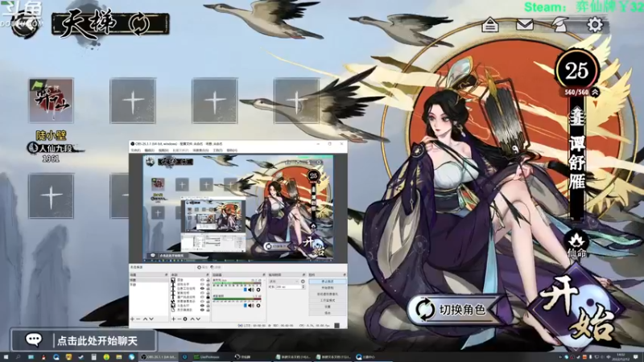Toggle eye visibility of seventh OBS source row
The image size is (644, 362).
pos(202,306)
